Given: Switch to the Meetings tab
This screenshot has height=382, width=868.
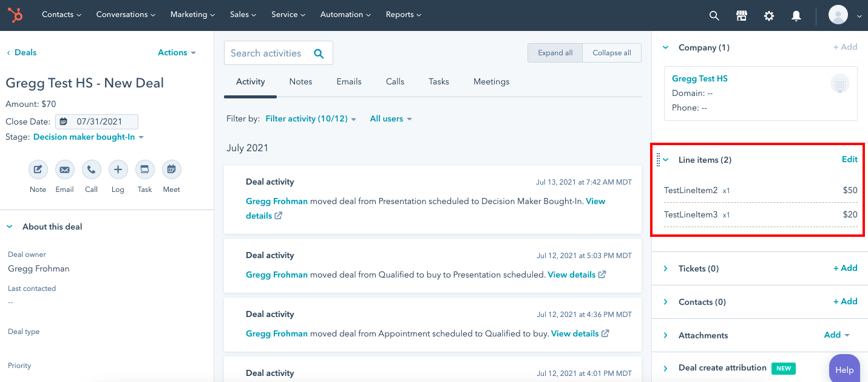Looking at the screenshot, I should tap(492, 81).
